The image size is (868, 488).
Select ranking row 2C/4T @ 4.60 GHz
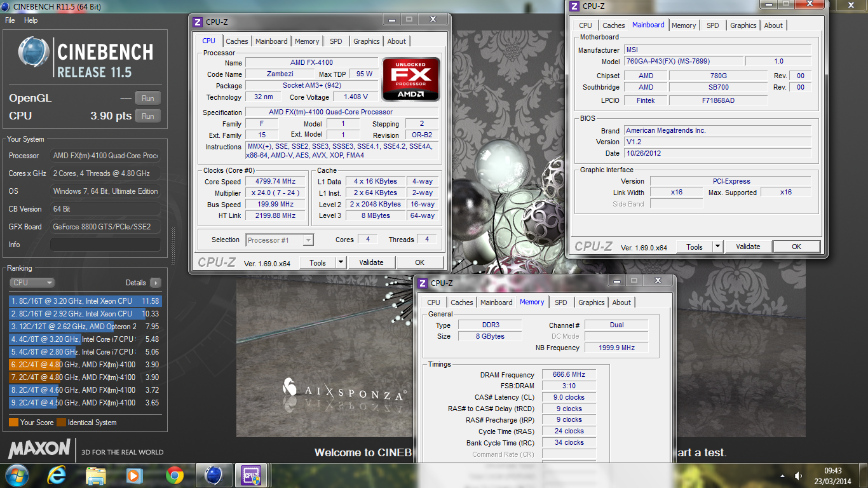click(85, 390)
